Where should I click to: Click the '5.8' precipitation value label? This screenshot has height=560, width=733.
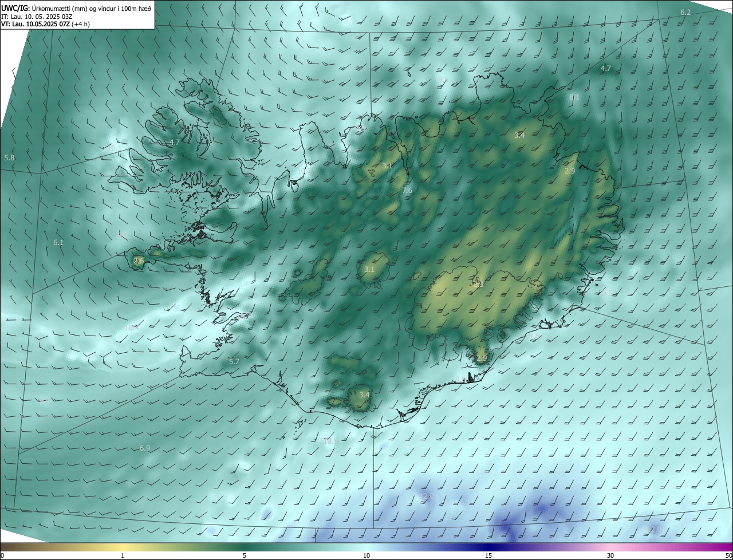click(x=9, y=157)
